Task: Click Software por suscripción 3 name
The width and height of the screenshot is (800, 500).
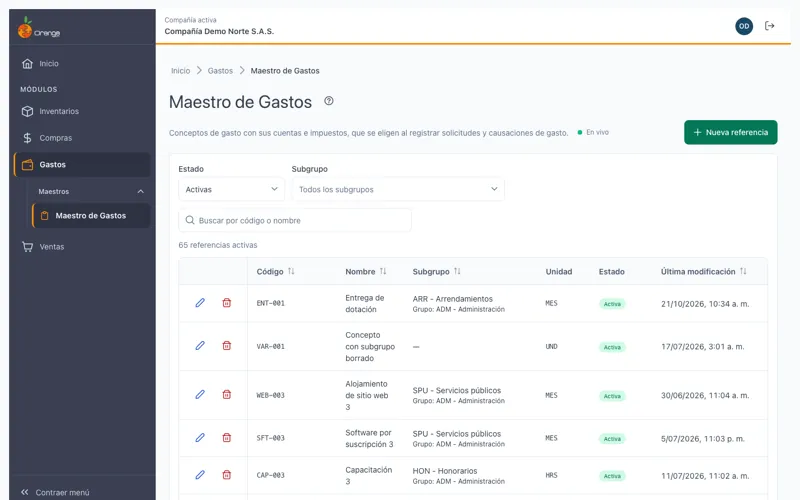Action: click(x=369, y=438)
